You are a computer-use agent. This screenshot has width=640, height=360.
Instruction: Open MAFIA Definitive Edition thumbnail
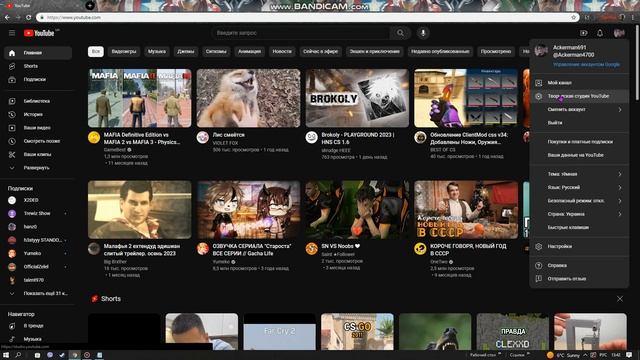tap(140, 98)
